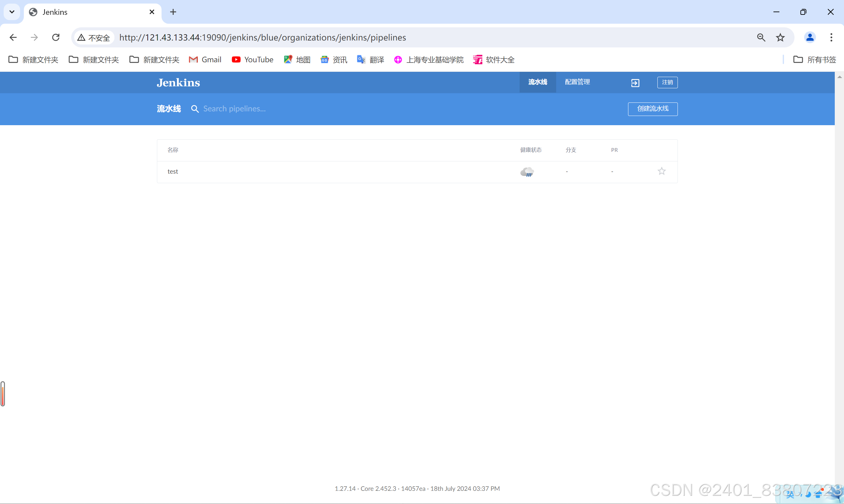Favorite the test pipeline with the star
This screenshot has height=504, width=844.
(661, 171)
